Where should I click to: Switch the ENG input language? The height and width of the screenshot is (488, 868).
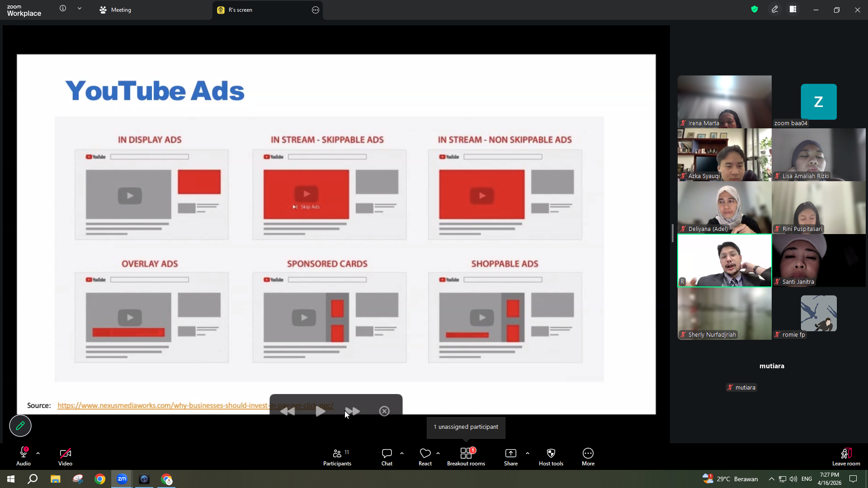[x=807, y=479]
